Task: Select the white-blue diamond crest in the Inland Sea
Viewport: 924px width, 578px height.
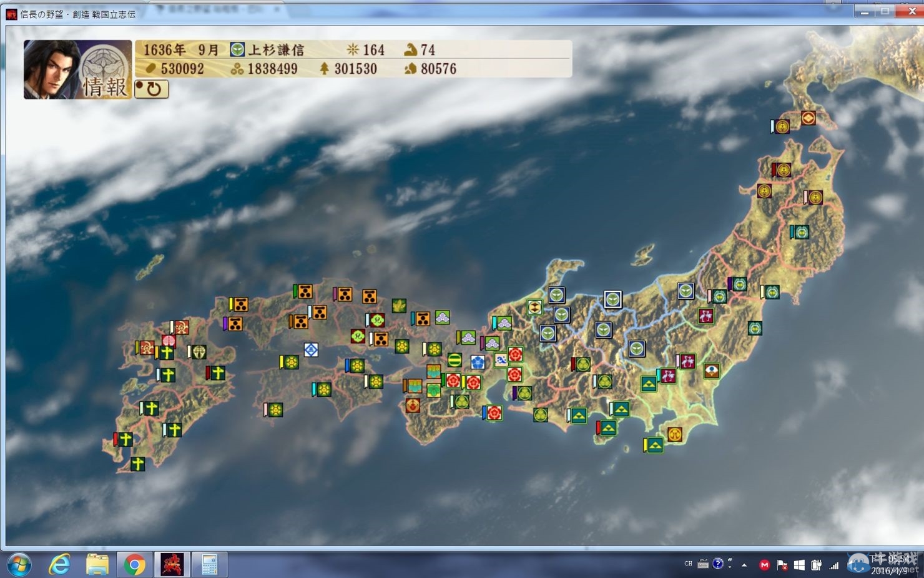Action: click(x=311, y=349)
